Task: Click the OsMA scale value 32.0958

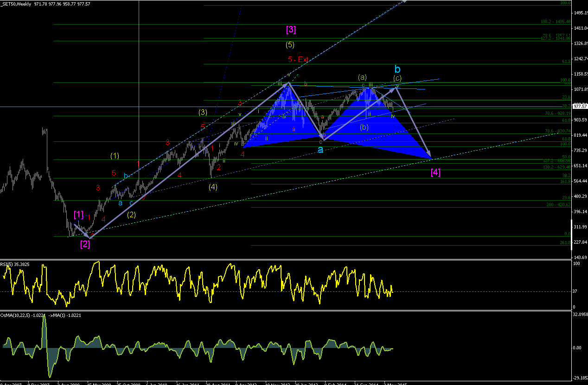Action: (580, 314)
